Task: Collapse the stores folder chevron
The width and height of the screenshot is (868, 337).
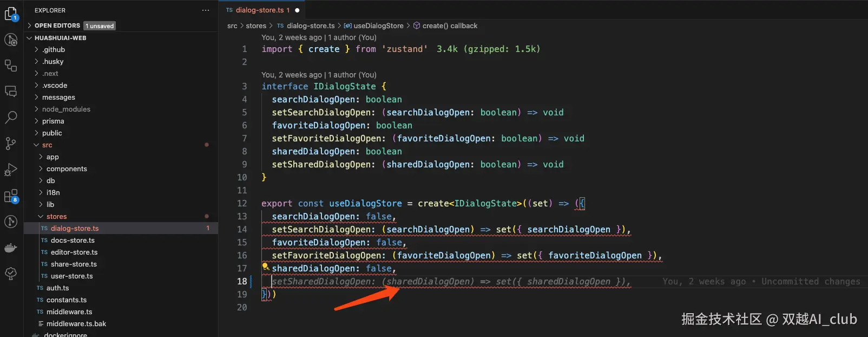Action: [x=41, y=216]
